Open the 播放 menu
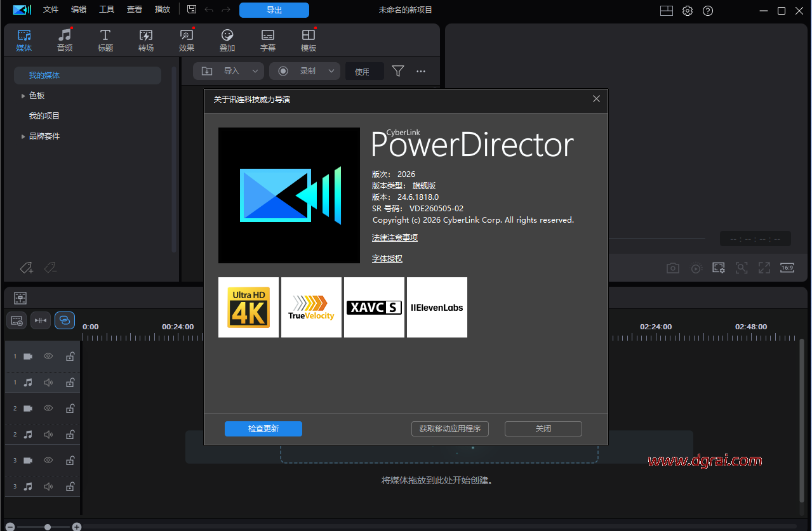 pos(163,10)
